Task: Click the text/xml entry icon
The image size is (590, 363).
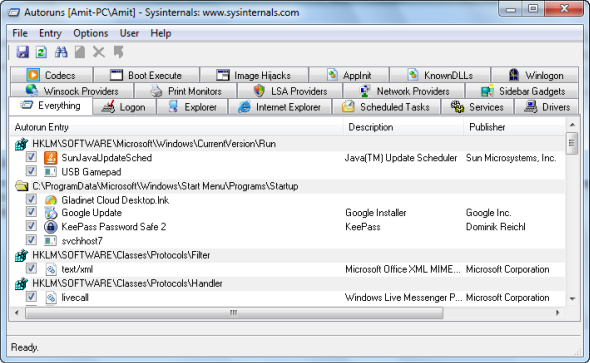Action: (x=51, y=269)
